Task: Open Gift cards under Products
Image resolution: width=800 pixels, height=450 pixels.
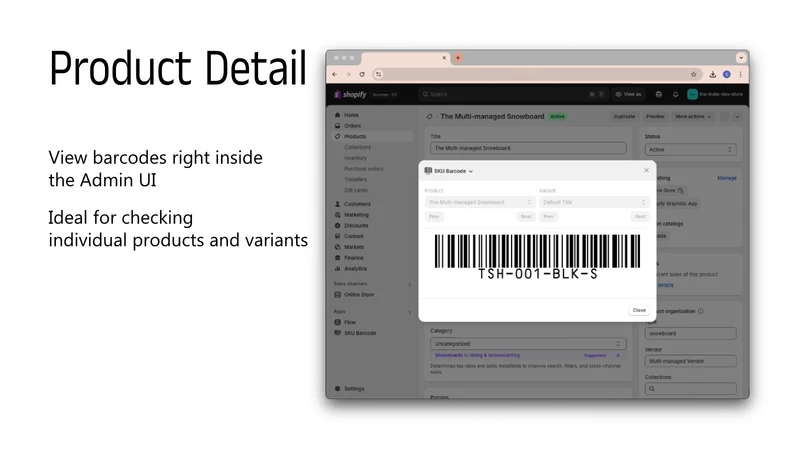Action: pyautogui.click(x=356, y=190)
